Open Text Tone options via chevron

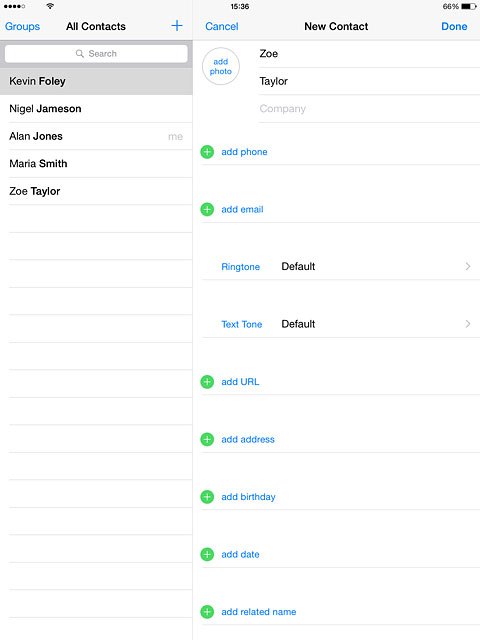click(468, 324)
